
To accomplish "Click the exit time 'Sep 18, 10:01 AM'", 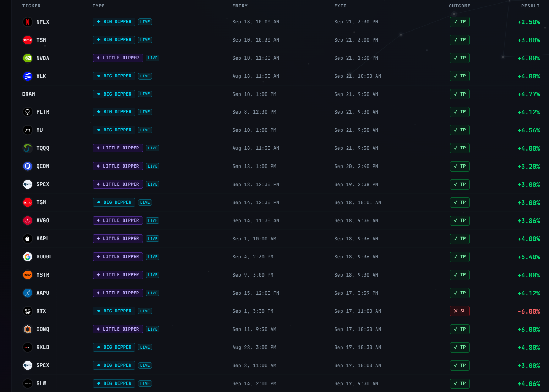I will pyautogui.click(x=358, y=203).
